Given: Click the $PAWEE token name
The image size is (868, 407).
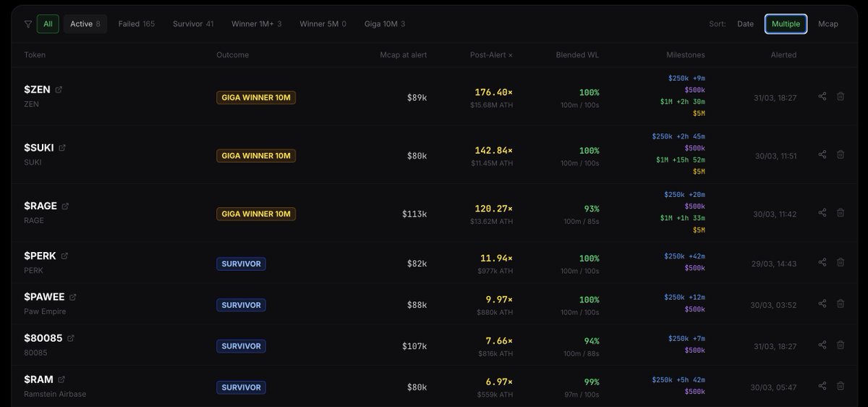Looking at the screenshot, I should click(x=44, y=297).
